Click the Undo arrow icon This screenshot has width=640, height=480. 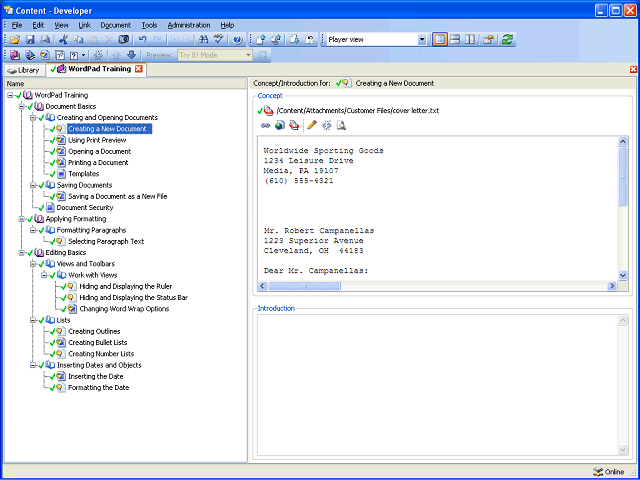[x=142, y=40]
